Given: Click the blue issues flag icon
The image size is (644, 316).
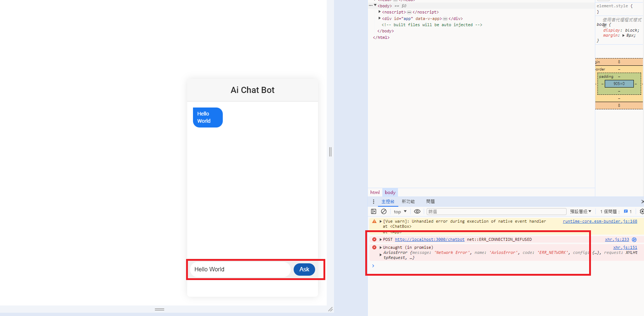Looking at the screenshot, I should (625, 211).
